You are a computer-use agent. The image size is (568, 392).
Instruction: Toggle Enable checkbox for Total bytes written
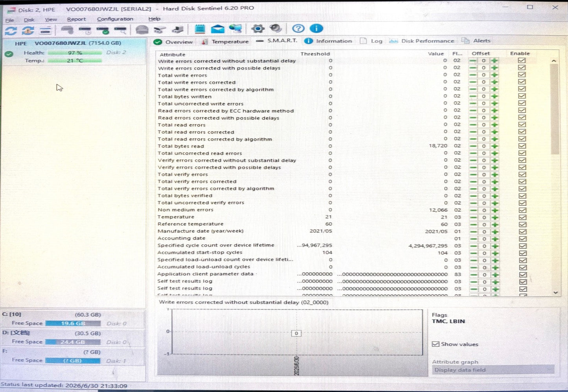pyautogui.click(x=522, y=96)
